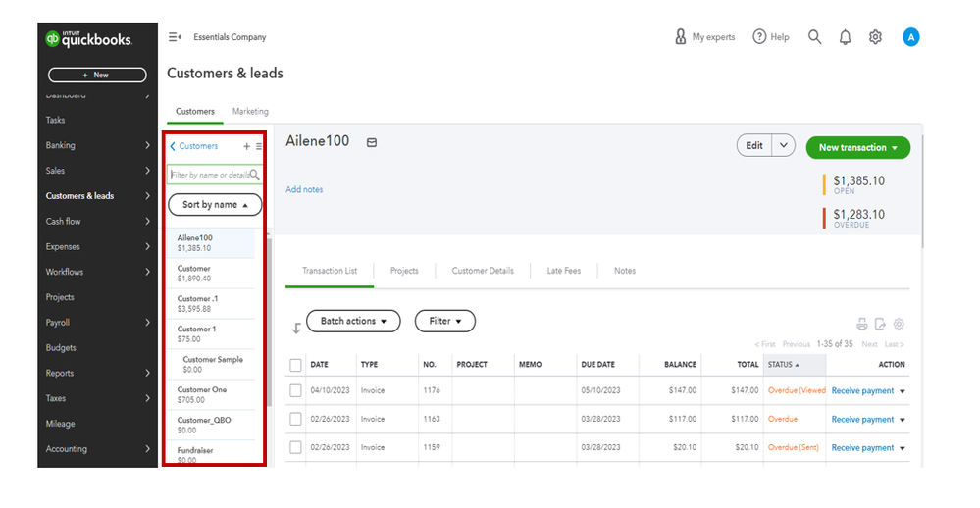Open Batch actions dropdown
This screenshot has height=508, width=980.
(x=353, y=321)
